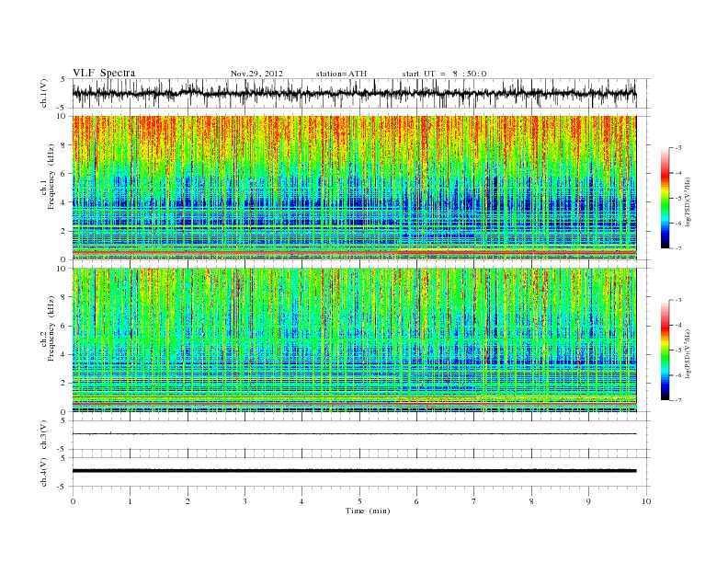Viewport: 728px width, 563px height.
Task: Click the "-5" value on ch.2 colorbar
Action: click(x=678, y=350)
